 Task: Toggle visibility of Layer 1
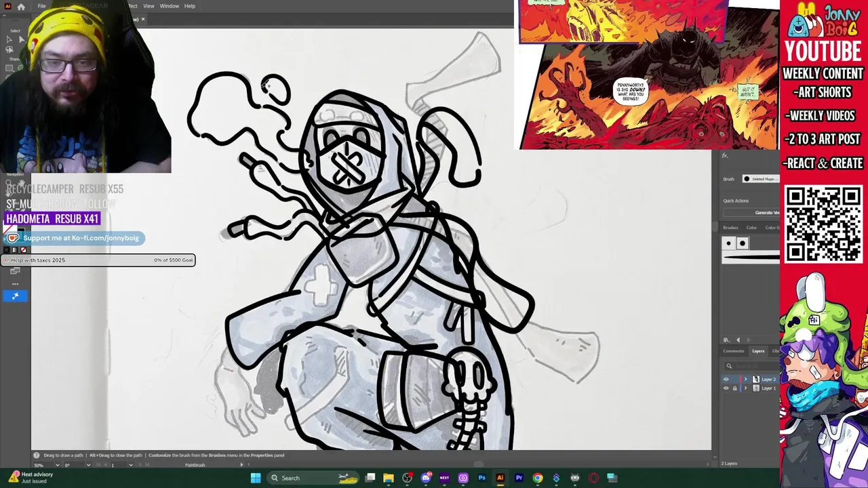[x=726, y=388]
